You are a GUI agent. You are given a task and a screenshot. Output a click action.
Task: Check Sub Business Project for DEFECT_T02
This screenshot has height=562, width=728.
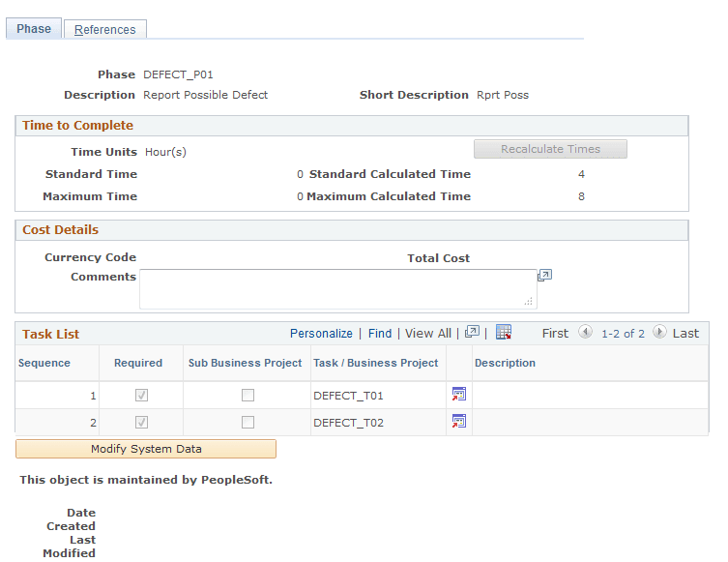(x=248, y=422)
